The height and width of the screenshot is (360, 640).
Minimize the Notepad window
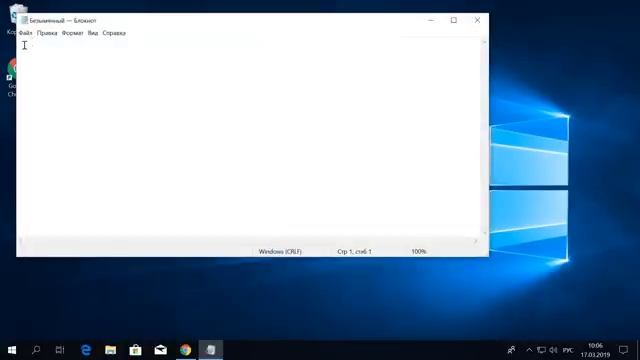click(x=431, y=20)
